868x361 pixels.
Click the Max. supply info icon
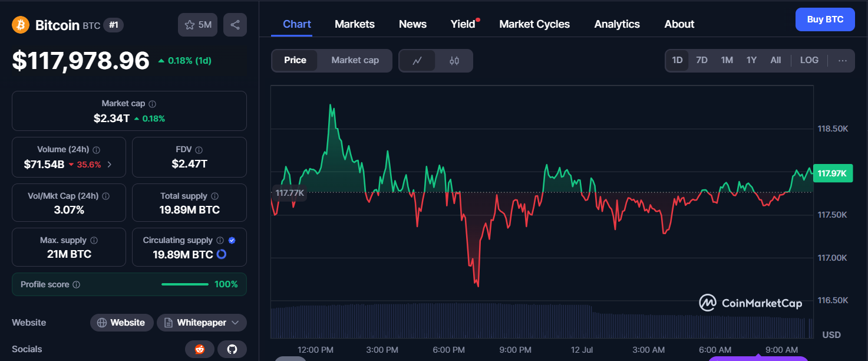click(x=94, y=241)
